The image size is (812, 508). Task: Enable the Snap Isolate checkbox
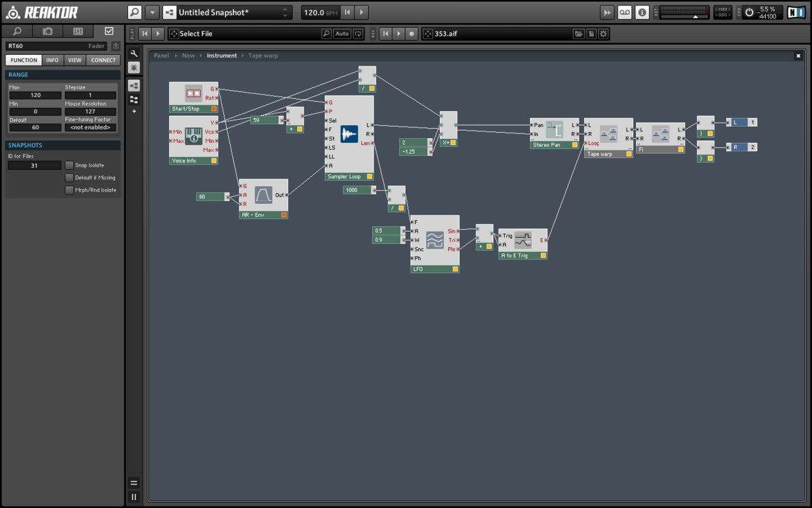point(69,165)
